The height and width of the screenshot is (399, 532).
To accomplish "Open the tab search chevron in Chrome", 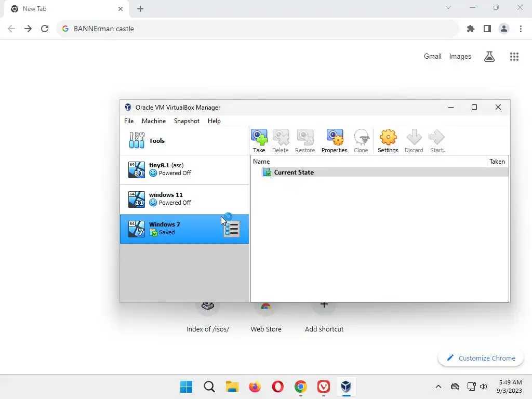I will pyautogui.click(x=448, y=7).
